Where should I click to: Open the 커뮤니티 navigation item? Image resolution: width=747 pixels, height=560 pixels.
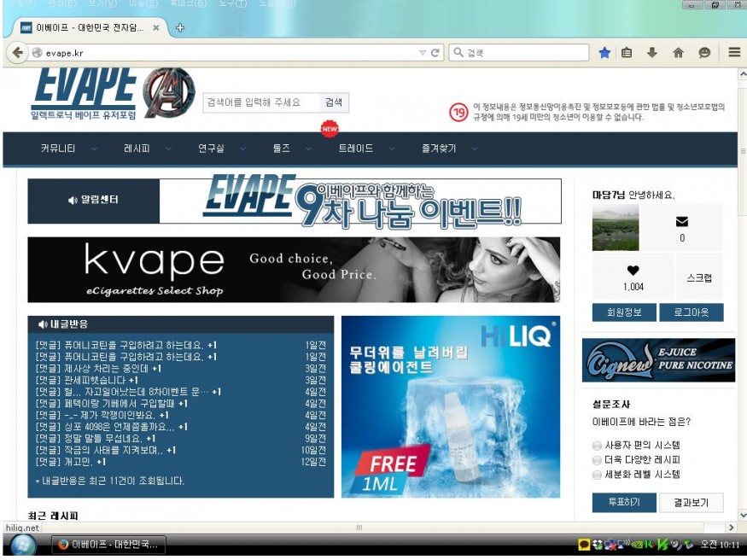click(58, 149)
